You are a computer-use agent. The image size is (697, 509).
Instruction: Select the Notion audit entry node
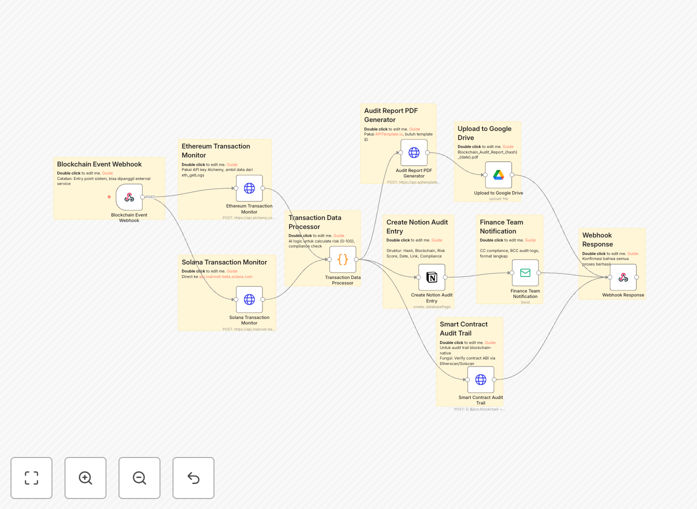432,277
